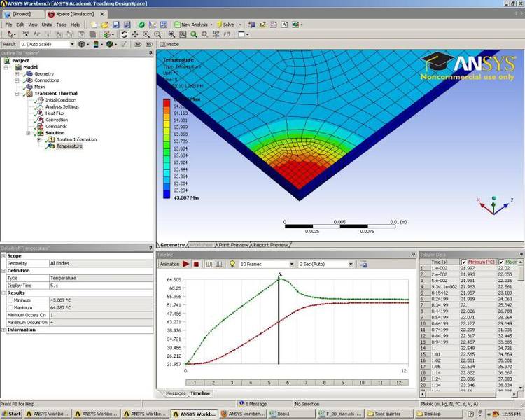Screen dimensions: 525x420
Task: Click the Open folder icon
Action: pos(105,24)
